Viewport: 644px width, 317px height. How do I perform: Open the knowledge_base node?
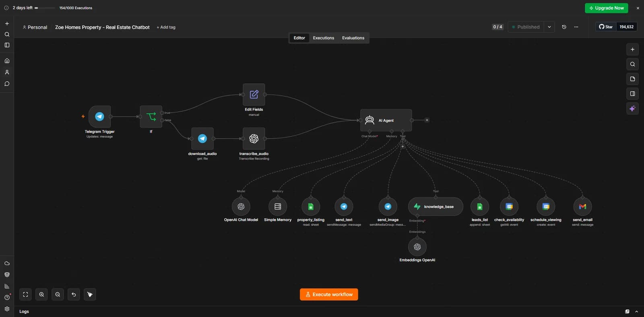(436, 206)
